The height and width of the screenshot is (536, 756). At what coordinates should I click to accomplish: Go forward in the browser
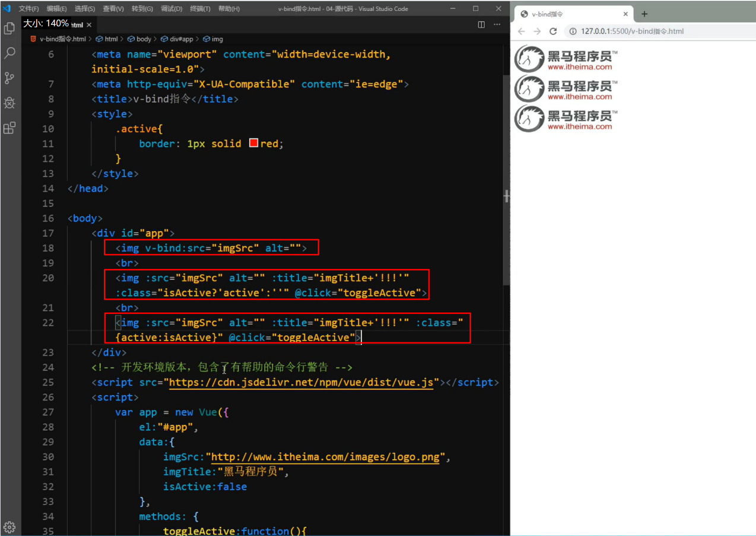tap(537, 31)
